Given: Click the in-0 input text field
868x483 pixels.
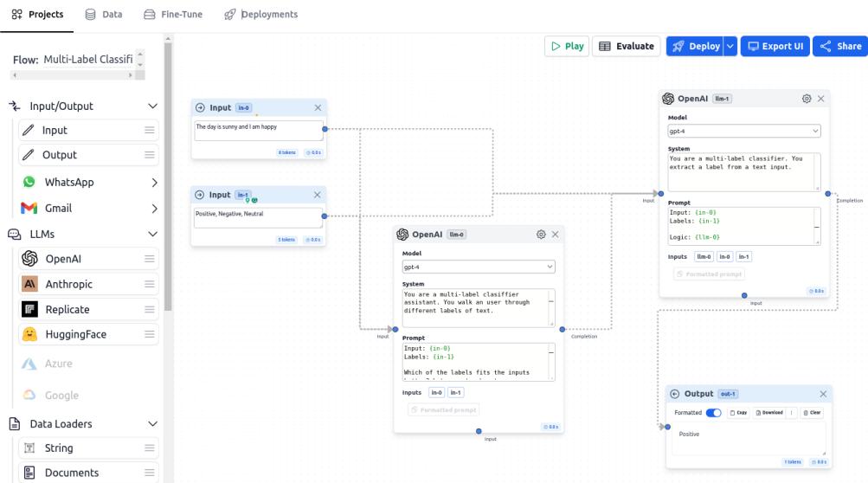Looking at the screenshot, I should [x=258, y=130].
